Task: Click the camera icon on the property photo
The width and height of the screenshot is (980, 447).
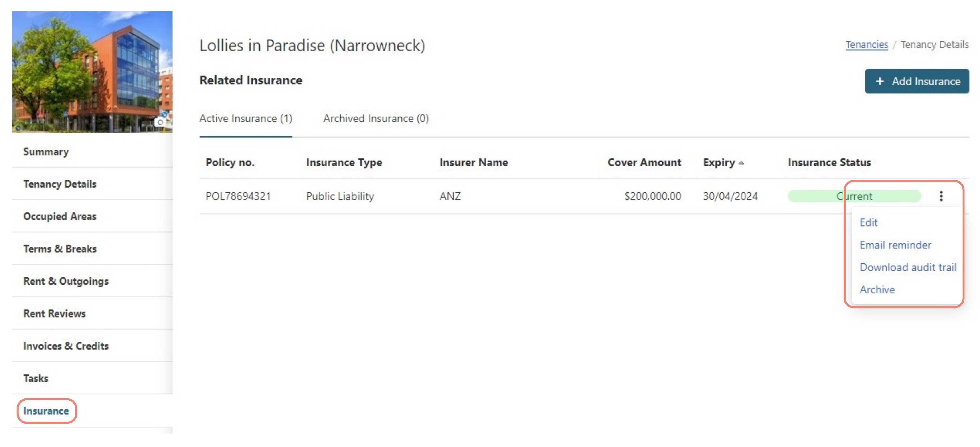Action: pos(160,123)
